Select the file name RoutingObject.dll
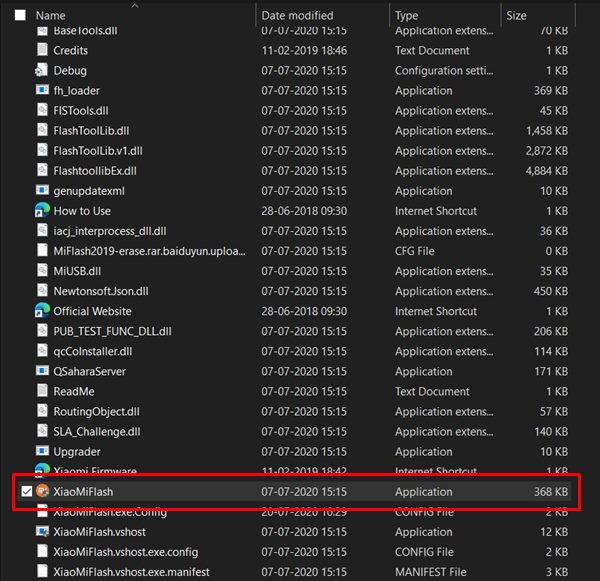The width and height of the screenshot is (600, 581). tap(96, 411)
